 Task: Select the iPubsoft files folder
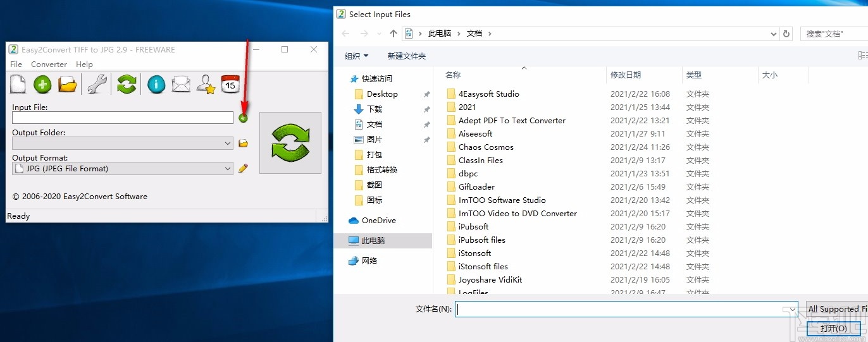pos(481,240)
